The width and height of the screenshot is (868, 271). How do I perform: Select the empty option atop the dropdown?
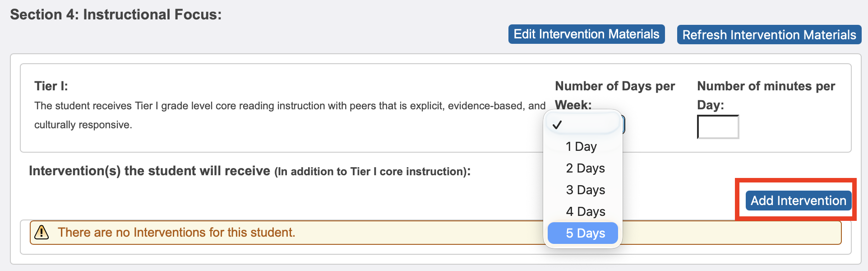coord(582,126)
